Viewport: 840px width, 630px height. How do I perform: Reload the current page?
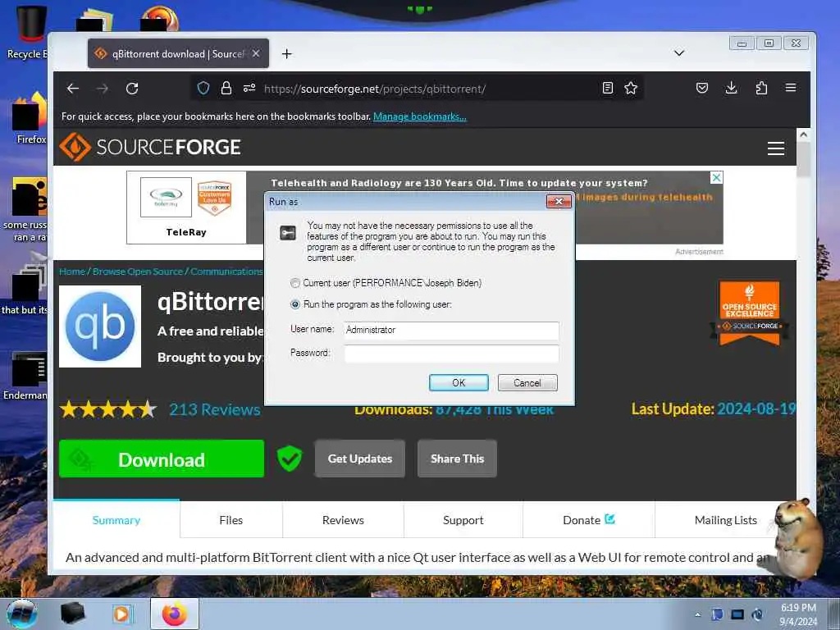pyautogui.click(x=132, y=89)
